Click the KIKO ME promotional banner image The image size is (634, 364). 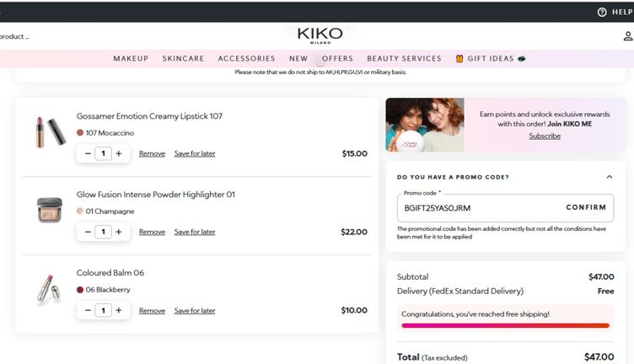pos(425,125)
